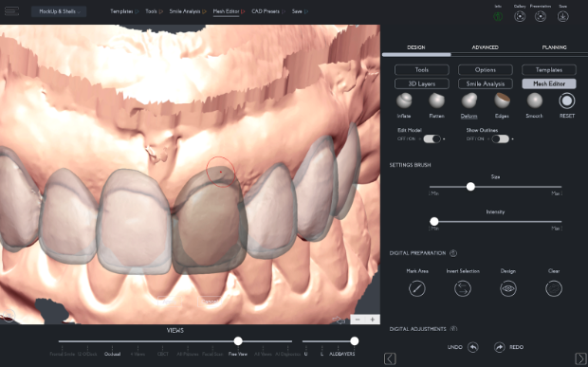
Task: Undo the last adjustment
Action: coord(473,347)
